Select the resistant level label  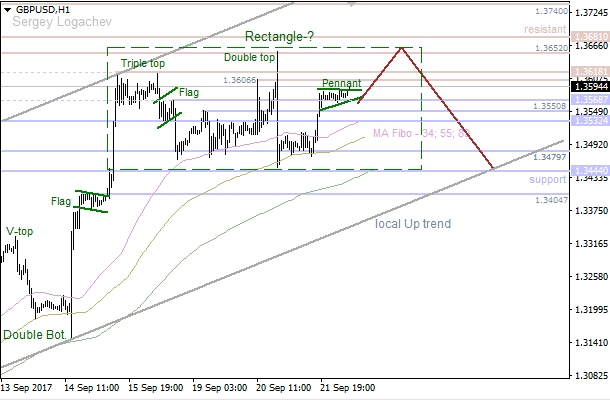point(544,30)
